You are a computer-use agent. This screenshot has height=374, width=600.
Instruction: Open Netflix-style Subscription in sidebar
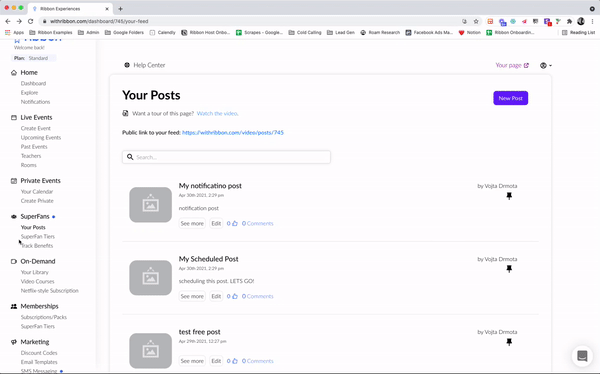pyautogui.click(x=49, y=291)
